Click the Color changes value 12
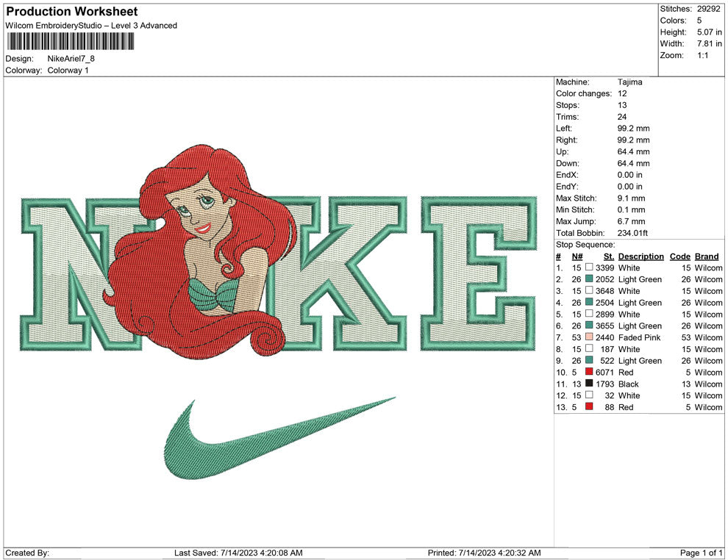This screenshot has width=728, height=560. [622, 93]
